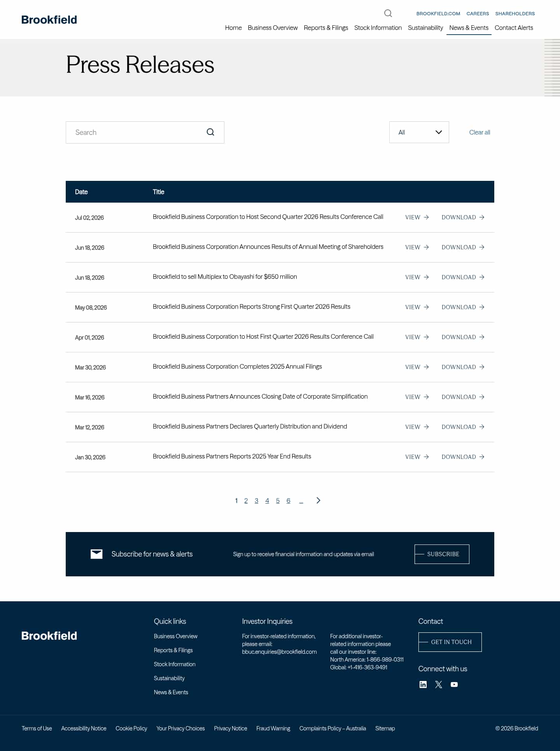The image size is (560, 751).
Task: View the 2025 Annual Filings release
Action: (x=417, y=367)
